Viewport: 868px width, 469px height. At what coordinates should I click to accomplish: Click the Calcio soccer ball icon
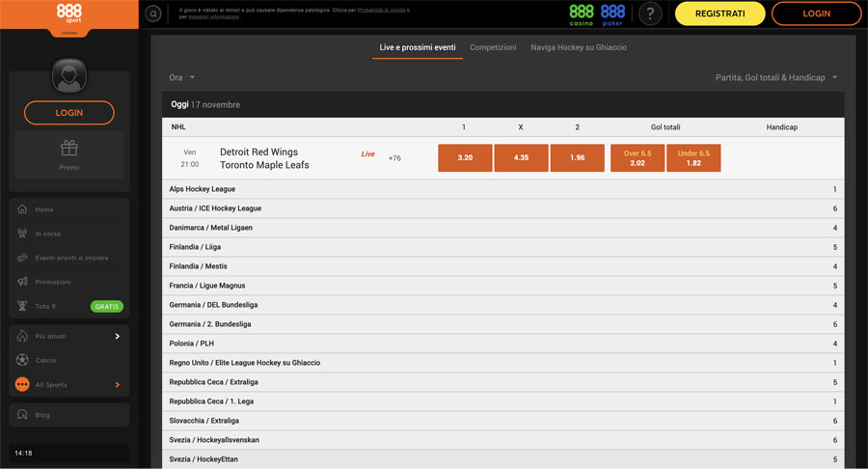pyautogui.click(x=22, y=360)
